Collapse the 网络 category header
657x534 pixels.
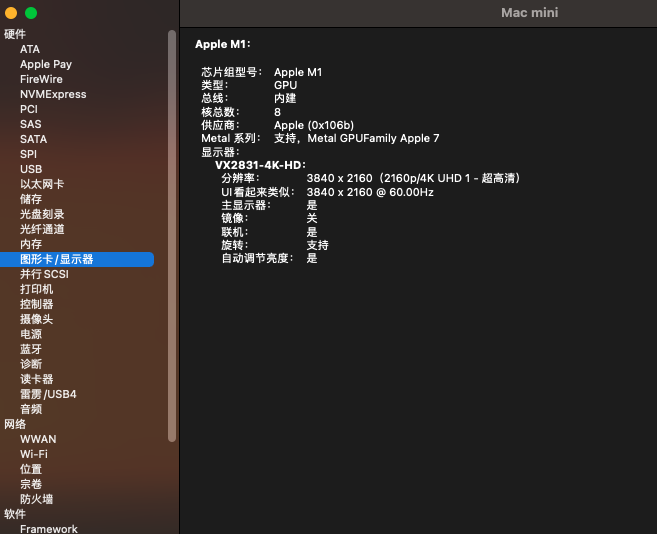15,424
